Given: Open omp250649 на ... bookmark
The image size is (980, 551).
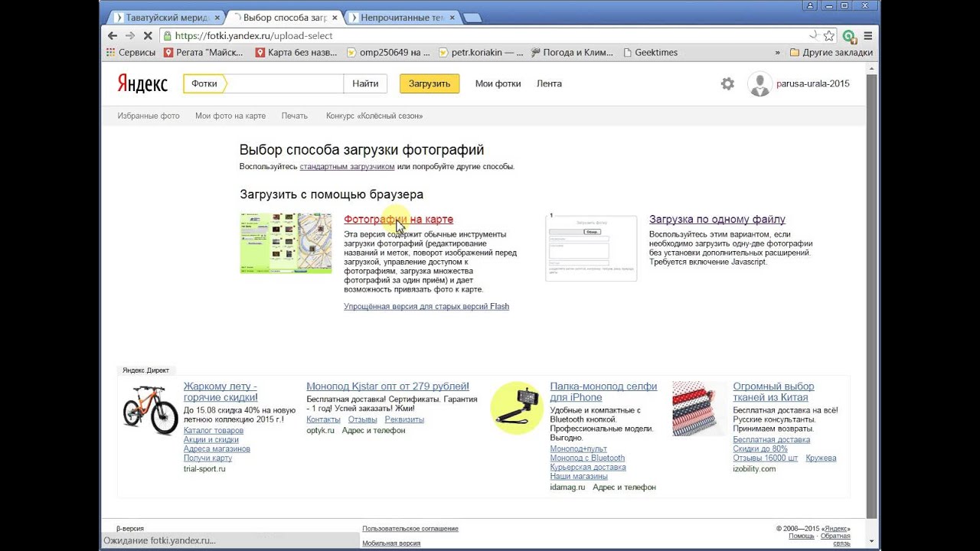Looking at the screenshot, I should click(388, 53).
